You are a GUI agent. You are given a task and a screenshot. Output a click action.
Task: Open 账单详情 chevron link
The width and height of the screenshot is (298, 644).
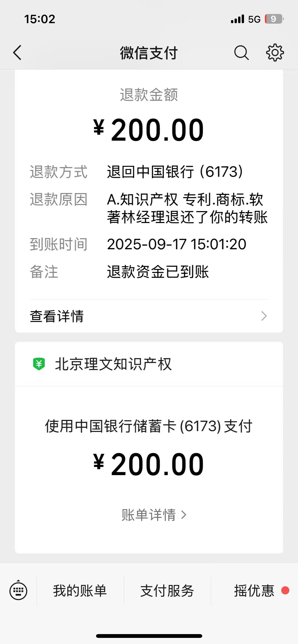click(x=154, y=515)
